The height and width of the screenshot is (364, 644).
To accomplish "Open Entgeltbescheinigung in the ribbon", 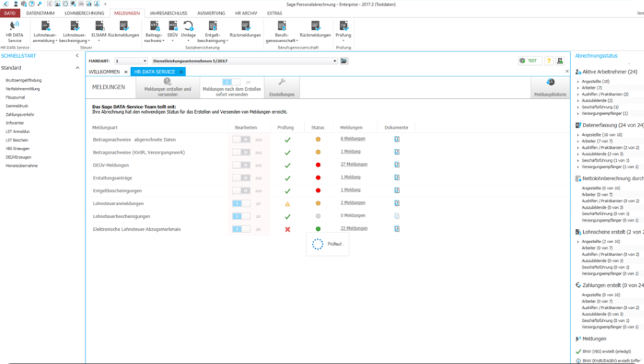I will click(213, 32).
